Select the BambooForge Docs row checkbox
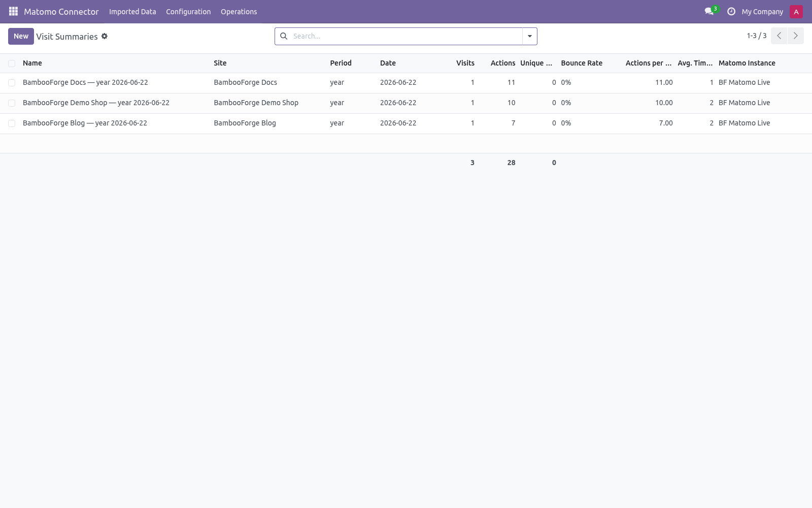The image size is (812, 508). [x=12, y=82]
